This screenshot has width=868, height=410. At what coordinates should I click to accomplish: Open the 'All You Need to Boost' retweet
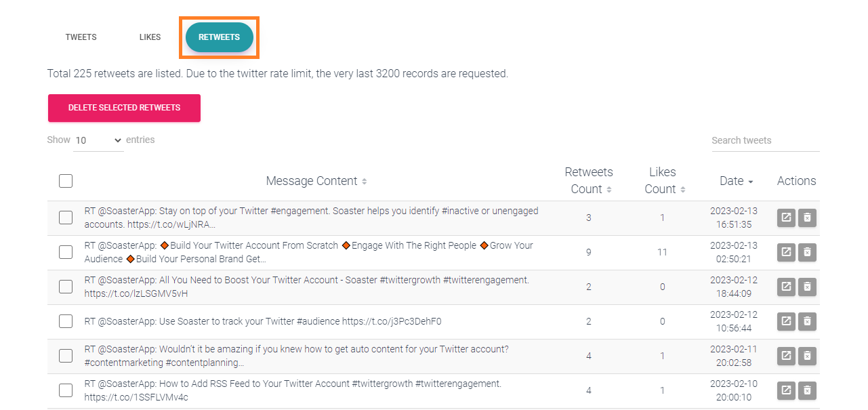tap(786, 287)
